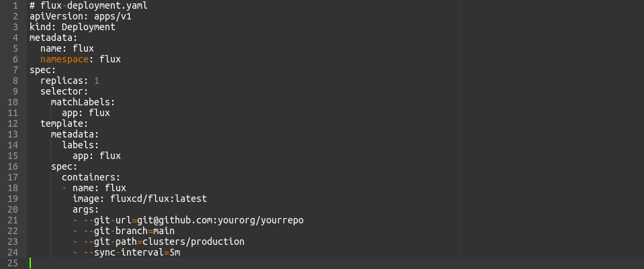Screen dimensions: 644x269
Task: Click line number 12 beside template
Action: coord(13,123)
